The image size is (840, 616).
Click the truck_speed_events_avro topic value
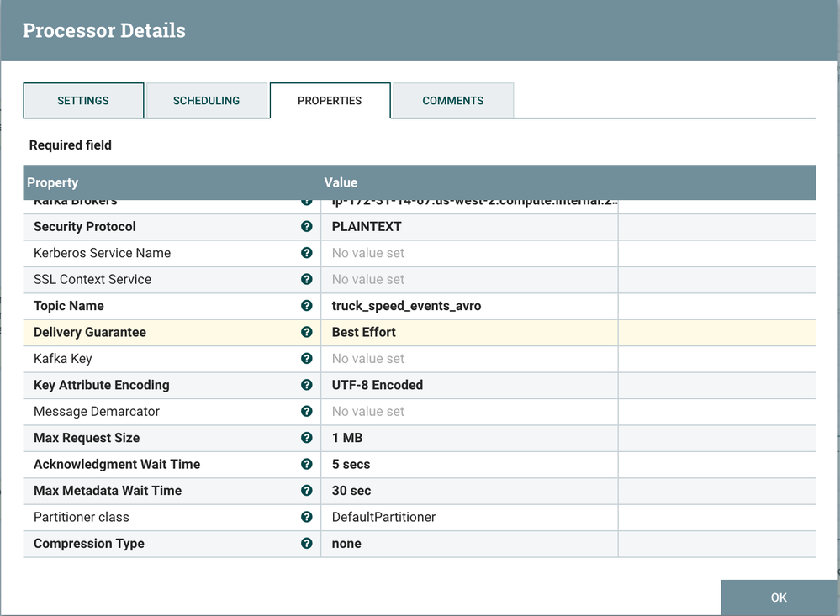406,306
